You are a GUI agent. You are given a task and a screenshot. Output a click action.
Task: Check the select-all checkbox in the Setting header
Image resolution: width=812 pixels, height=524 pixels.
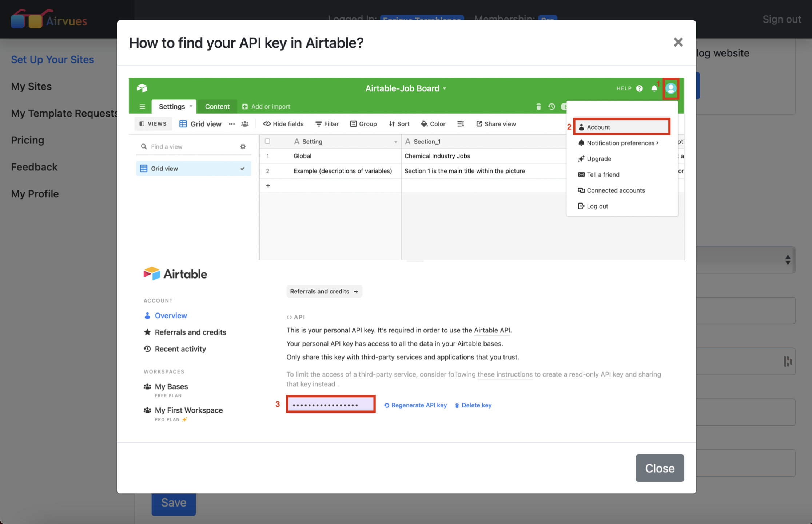[267, 141]
